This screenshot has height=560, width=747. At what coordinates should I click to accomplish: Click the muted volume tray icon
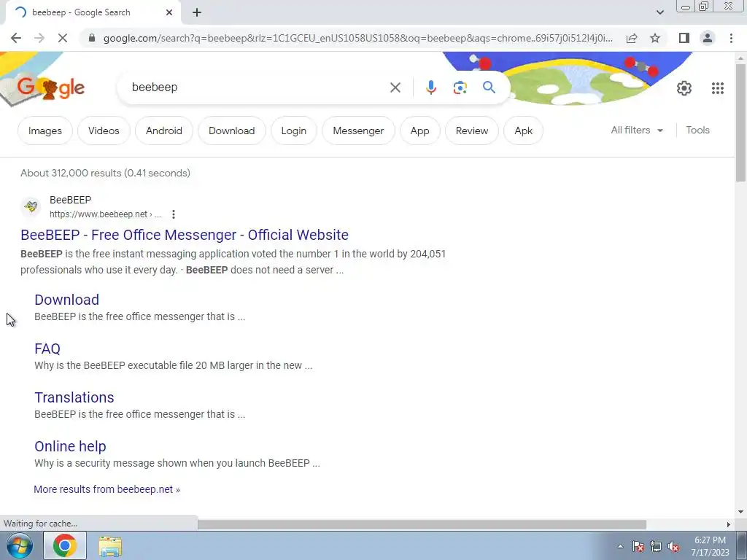pyautogui.click(x=673, y=546)
